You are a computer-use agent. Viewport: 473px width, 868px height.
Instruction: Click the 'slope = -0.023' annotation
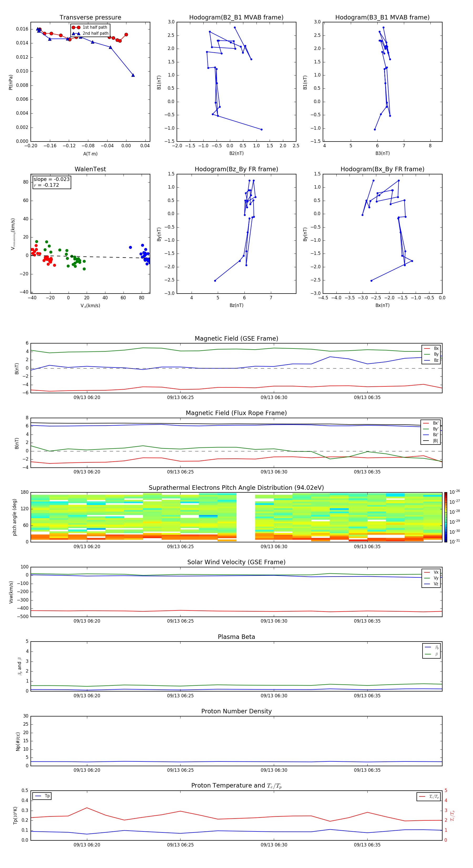52,179
